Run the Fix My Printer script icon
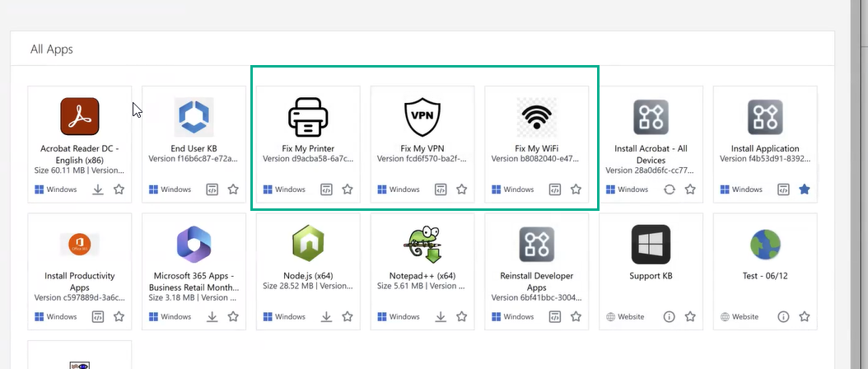This screenshot has width=868, height=369. [327, 189]
